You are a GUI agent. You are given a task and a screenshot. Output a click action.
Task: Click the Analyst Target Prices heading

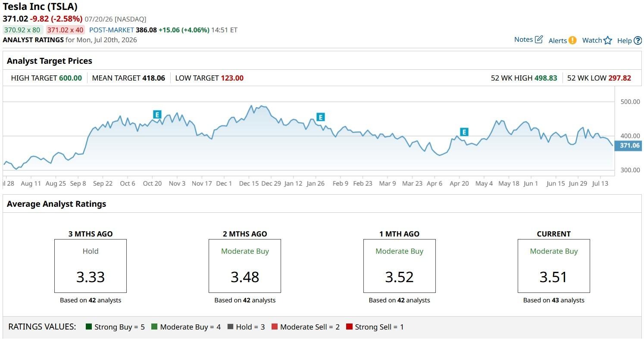pos(50,61)
